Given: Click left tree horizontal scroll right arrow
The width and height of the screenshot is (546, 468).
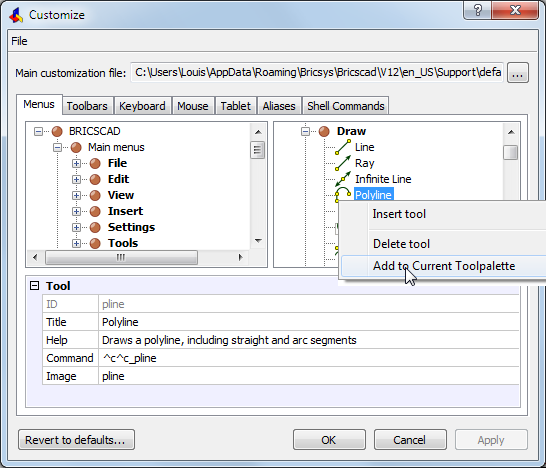Looking at the screenshot, I should pyautogui.click(x=240, y=257).
